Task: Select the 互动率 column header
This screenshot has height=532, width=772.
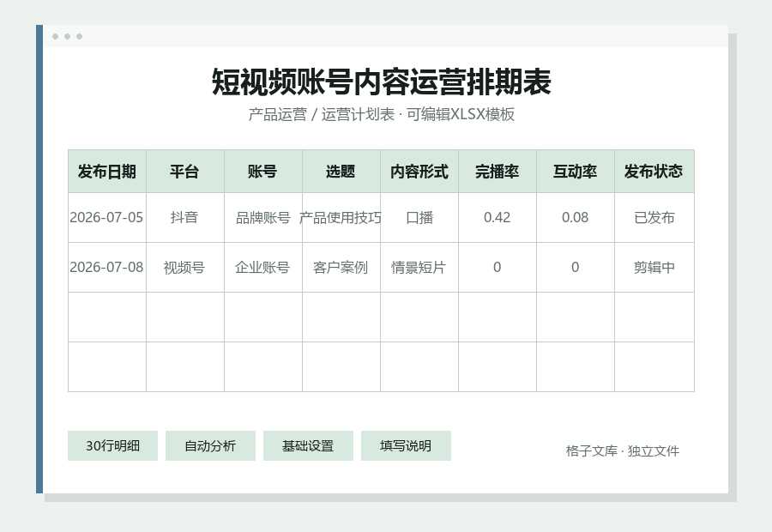Action: (x=576, y=172)
